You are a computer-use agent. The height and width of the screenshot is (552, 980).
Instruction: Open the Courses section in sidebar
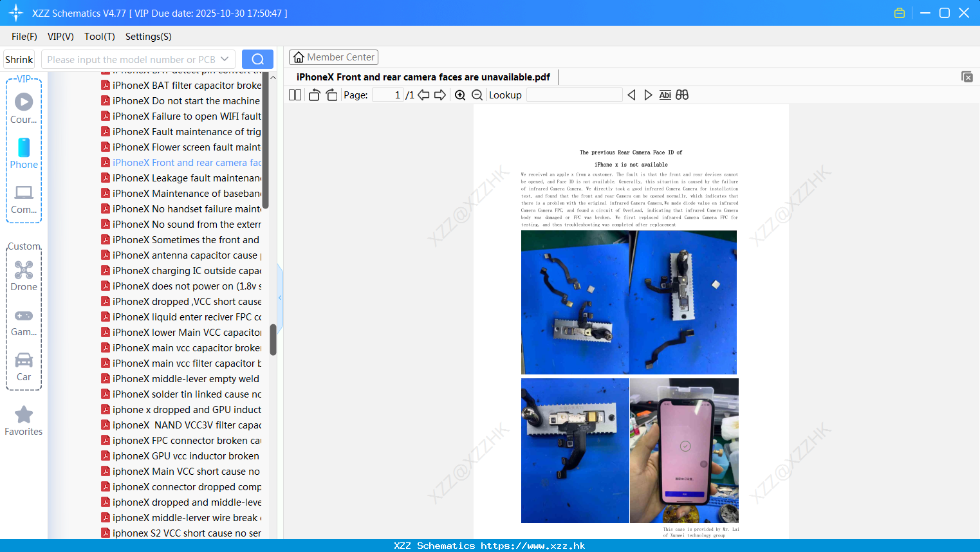(x=24, y=109)
